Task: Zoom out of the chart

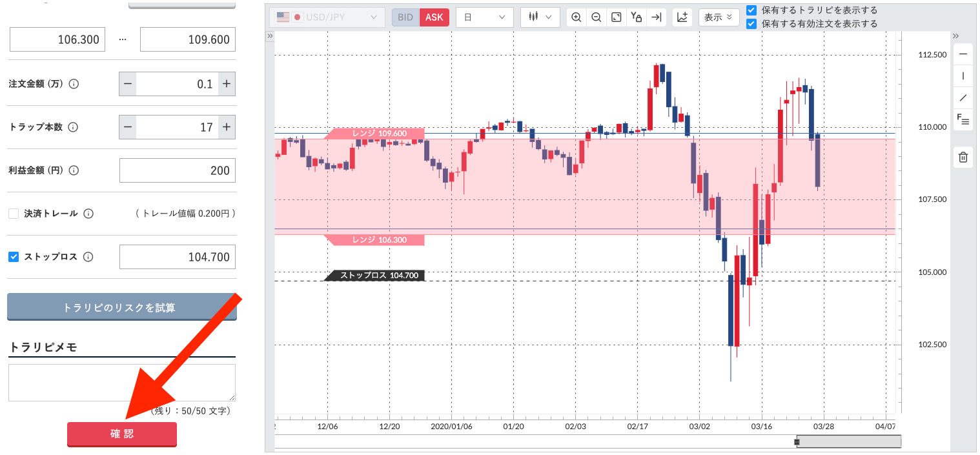Action: coord(597,17)
